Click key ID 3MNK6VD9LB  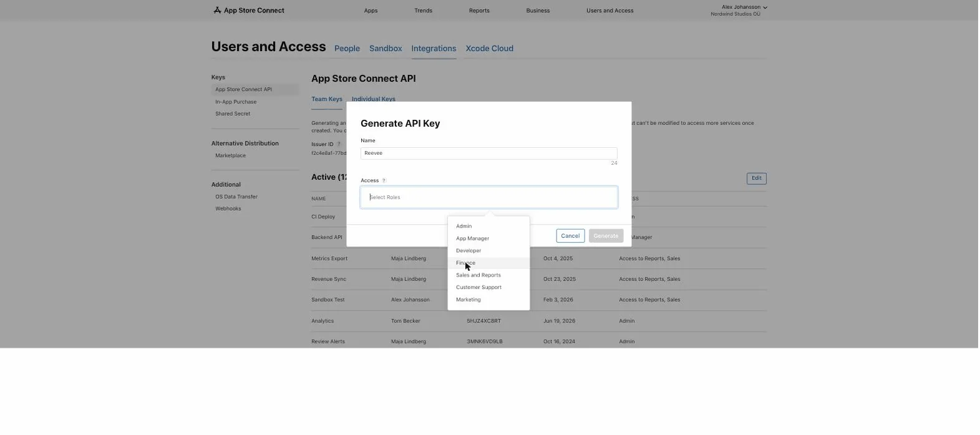tap(484, 342)
